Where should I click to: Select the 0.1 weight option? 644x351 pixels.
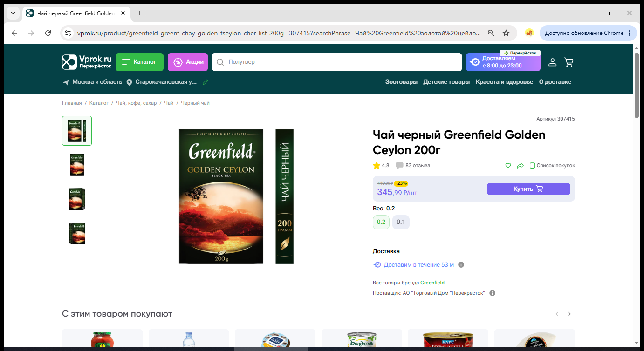(x=401, y=222)
